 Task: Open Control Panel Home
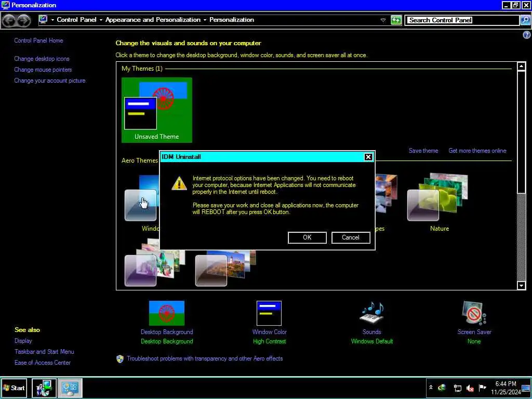point(38,41)
